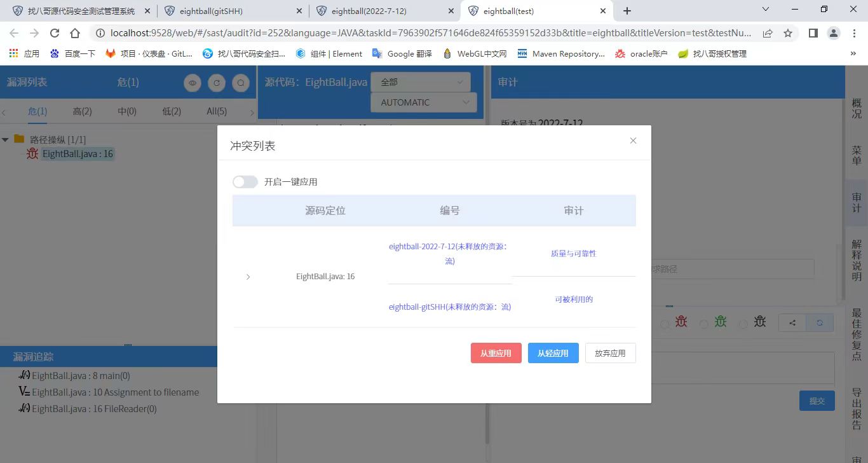Viewport: 868px width, 463px height.
Task: Apply using the 从重应用 button
Action: (x=496, y=353)
